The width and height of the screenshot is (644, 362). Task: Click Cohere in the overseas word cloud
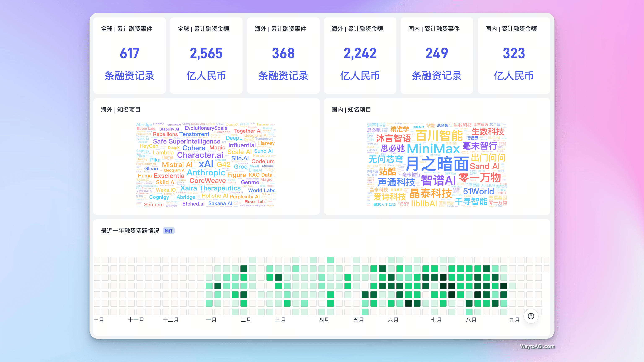pos(194,148)
